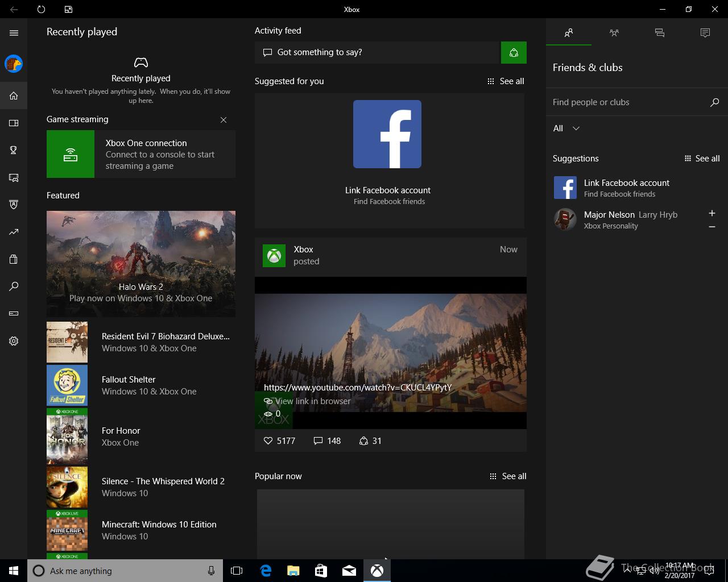Screen dimensions: 728x582
Task: Open Clubs shield icon in sidebar
Action: pyautogui.click(x=14, y=205)
